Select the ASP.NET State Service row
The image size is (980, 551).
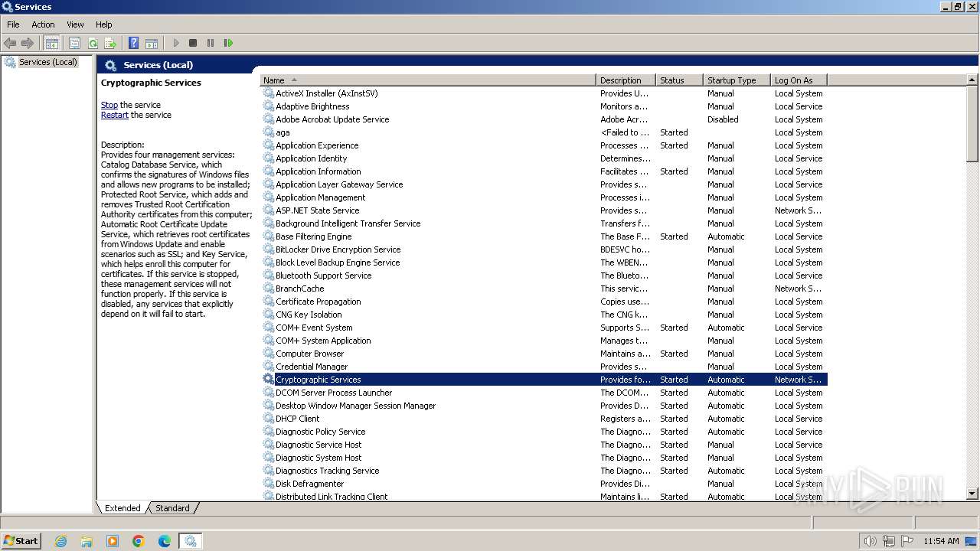(x=544, y=210)
